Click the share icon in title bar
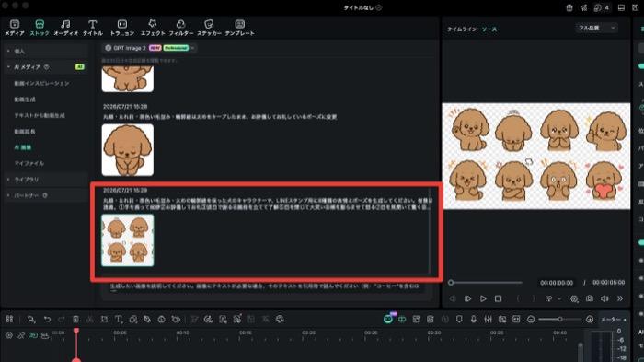 tap(583, 7)
